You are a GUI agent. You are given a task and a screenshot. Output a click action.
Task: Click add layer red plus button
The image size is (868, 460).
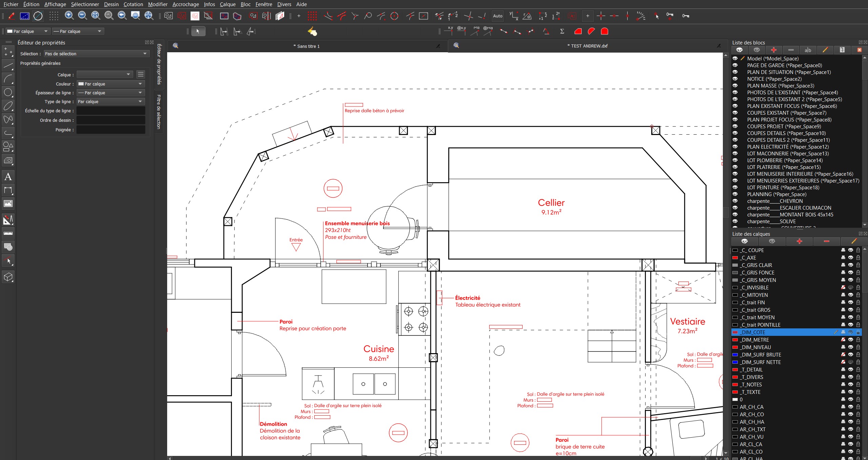[799, 241]
